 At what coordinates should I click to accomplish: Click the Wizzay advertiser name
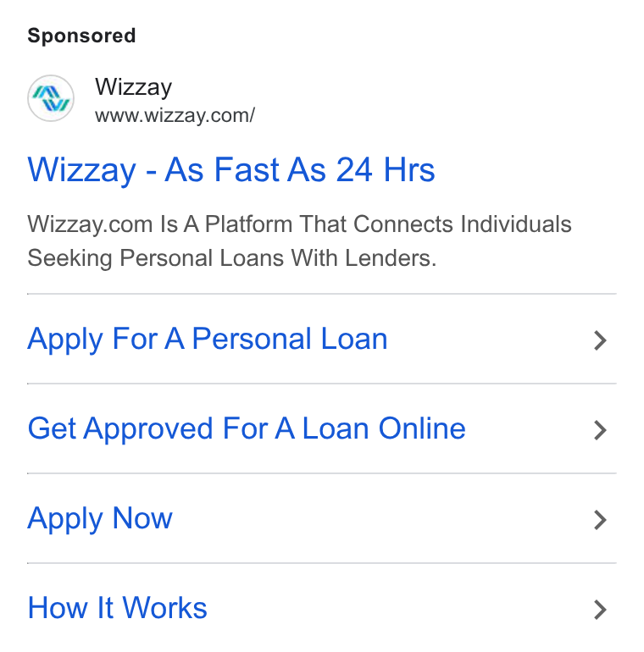tap(133, 88)
